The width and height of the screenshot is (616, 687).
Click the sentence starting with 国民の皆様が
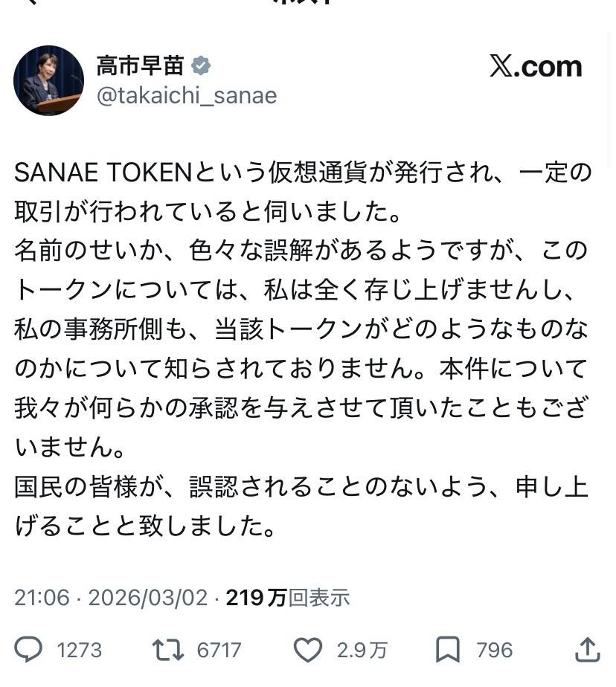point(301,487)
